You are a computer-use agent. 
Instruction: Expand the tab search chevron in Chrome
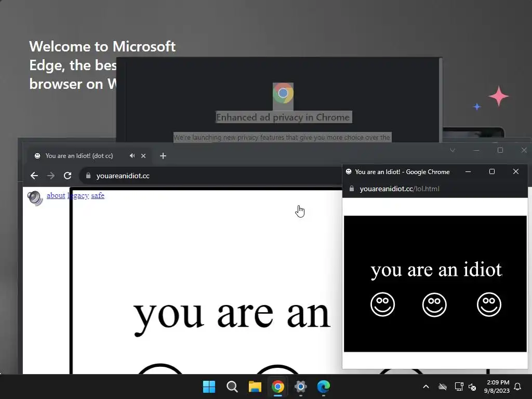[x=453, y=150]
